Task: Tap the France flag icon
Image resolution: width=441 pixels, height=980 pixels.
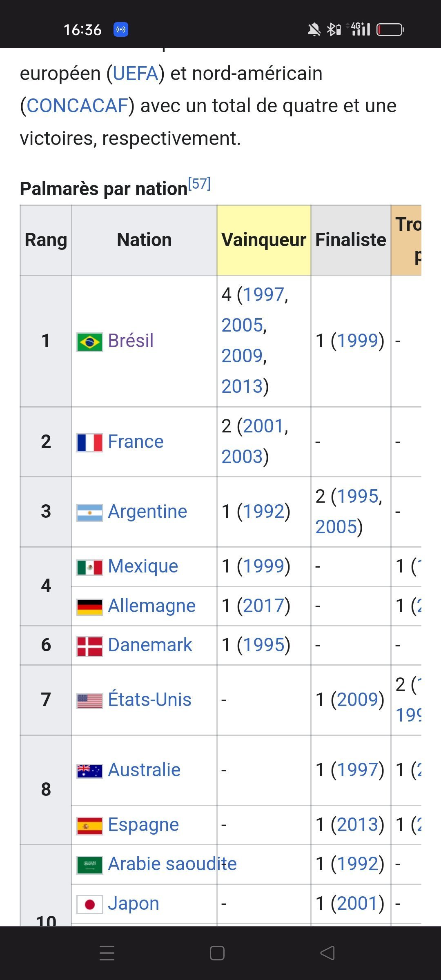Action: [x=90, y=443]
